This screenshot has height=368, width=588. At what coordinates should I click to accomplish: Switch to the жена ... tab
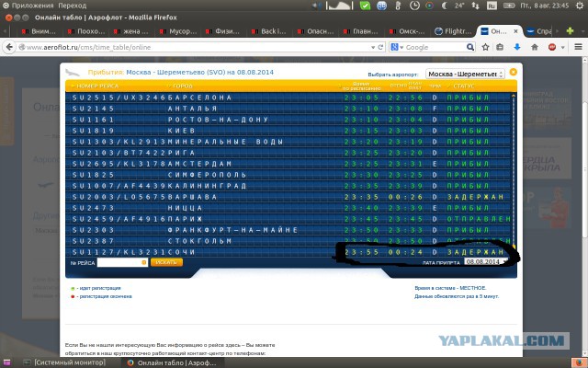[131, 31]
